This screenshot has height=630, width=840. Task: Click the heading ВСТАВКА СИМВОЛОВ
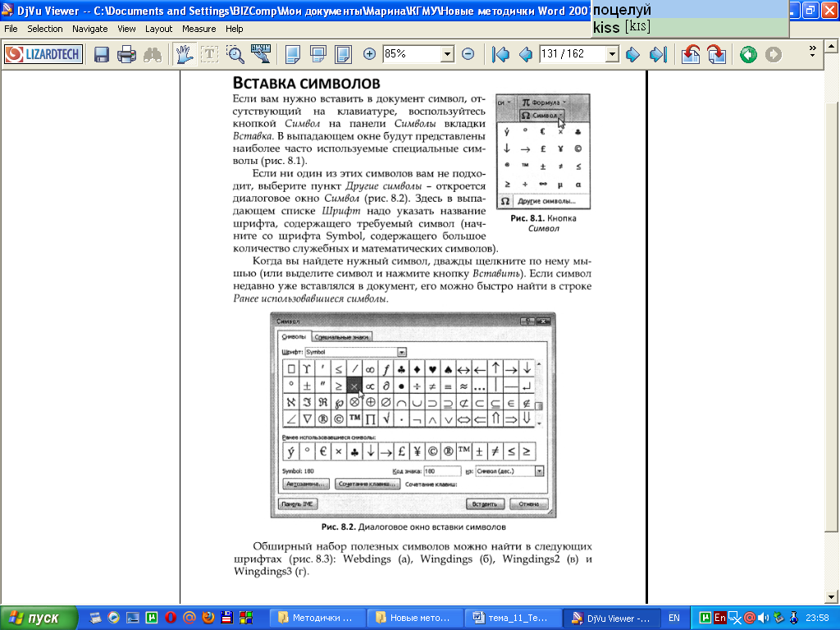tap(307, 83)
